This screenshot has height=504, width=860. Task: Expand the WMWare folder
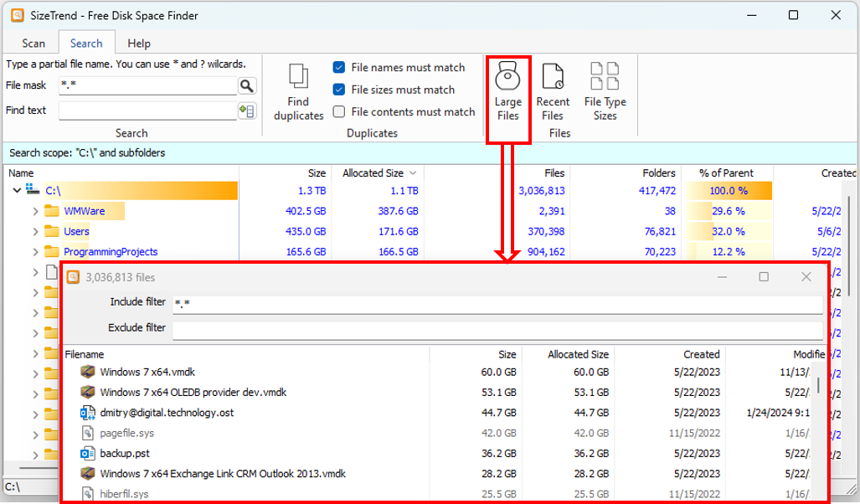click(35, 211)
